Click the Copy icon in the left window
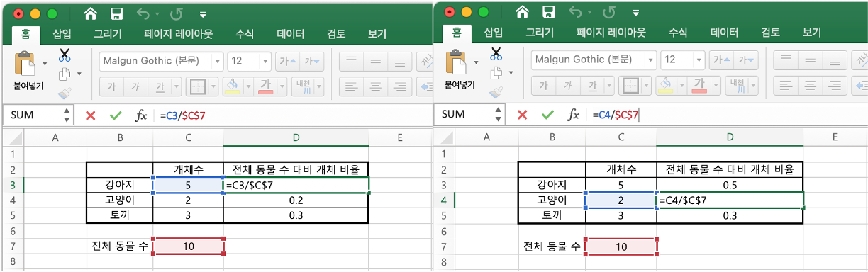 tap(65, 73)
